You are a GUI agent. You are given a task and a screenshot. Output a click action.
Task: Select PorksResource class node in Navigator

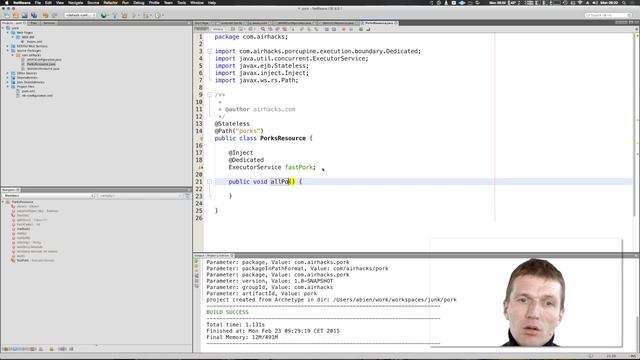[x=22, y=202]
